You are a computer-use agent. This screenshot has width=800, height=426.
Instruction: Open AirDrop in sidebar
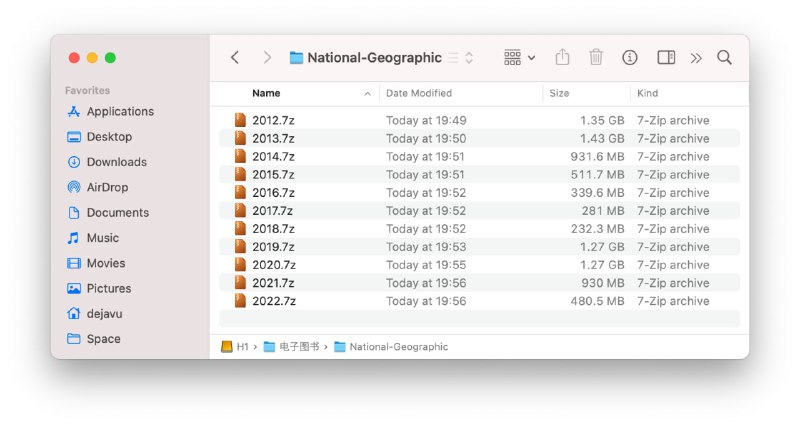(x=97, y=187)
